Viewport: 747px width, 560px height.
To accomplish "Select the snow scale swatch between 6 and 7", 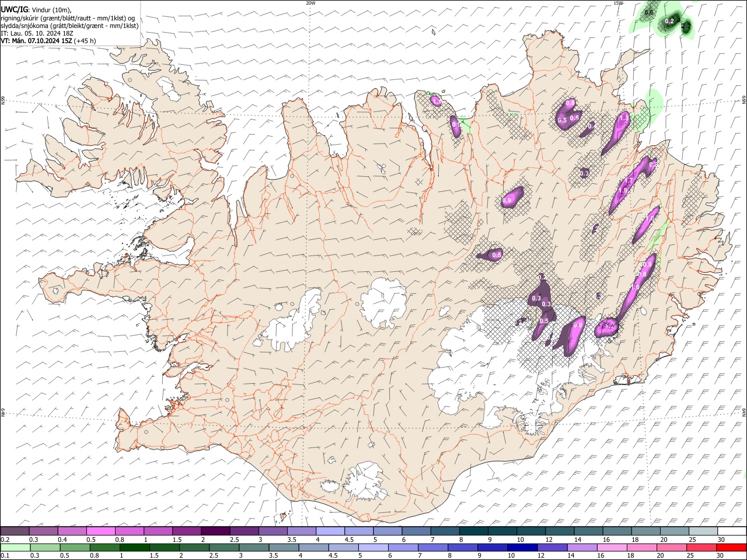I will coord(416,531).
